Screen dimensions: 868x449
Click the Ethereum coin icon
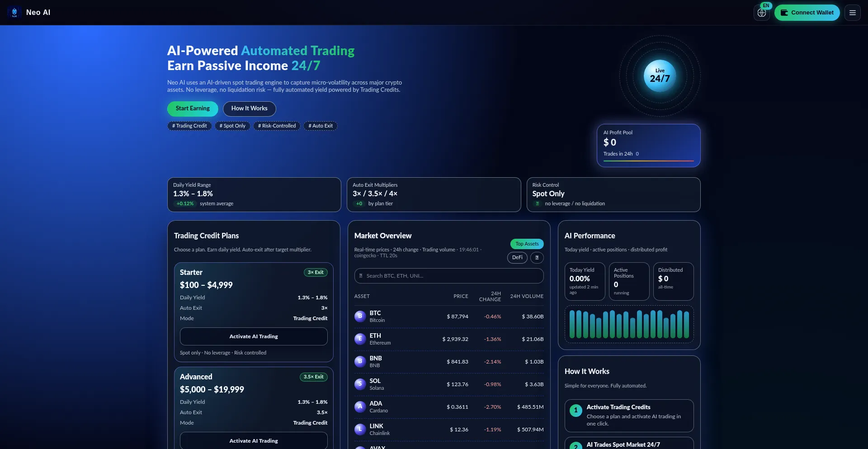[360, 339]
